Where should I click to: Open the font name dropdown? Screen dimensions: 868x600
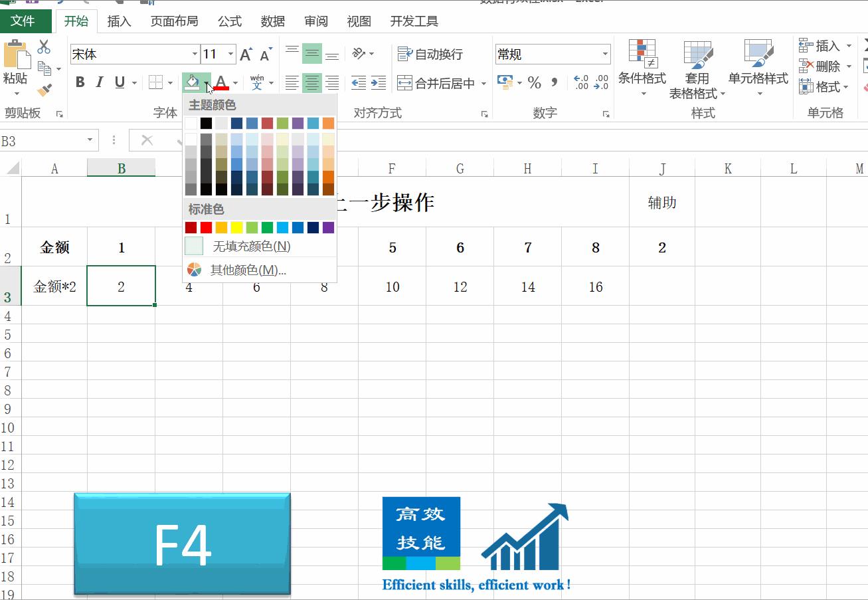195,54
